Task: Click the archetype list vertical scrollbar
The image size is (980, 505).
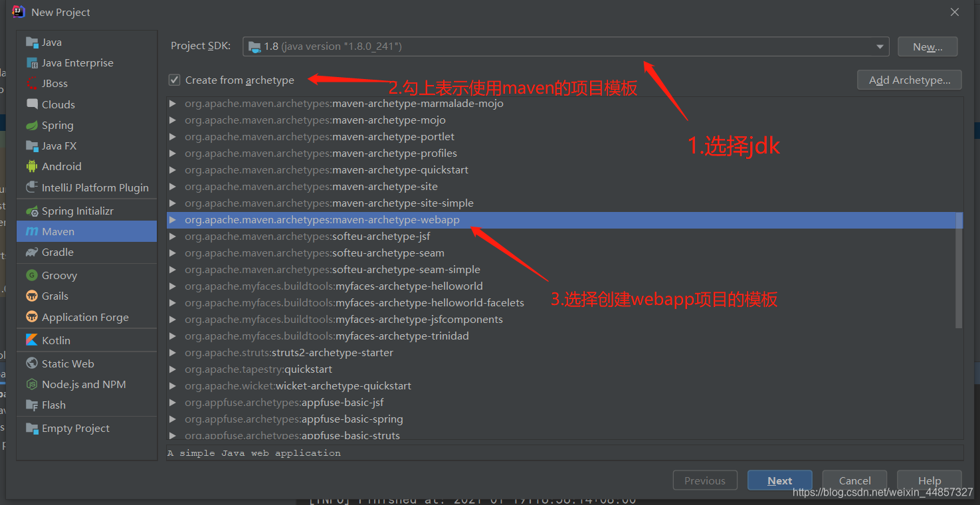Action: click(959, 270)
